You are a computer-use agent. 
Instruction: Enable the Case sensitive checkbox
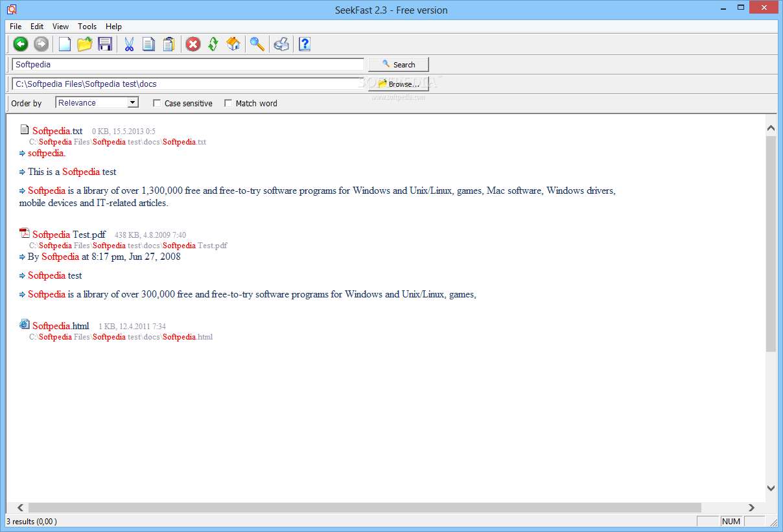pyautogui.click(x=157, y=103)
